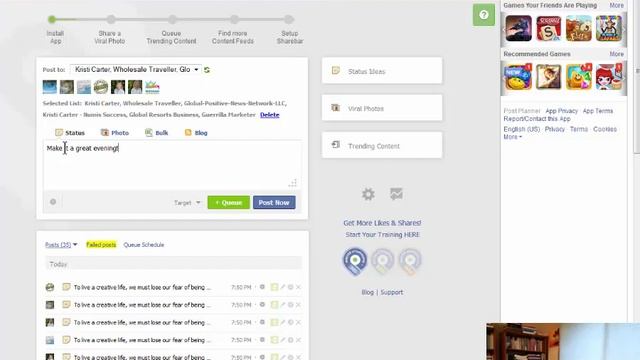This screenshot has height=360, width=640.
Task: Open the Queue Schedule view
Action: 144,245
